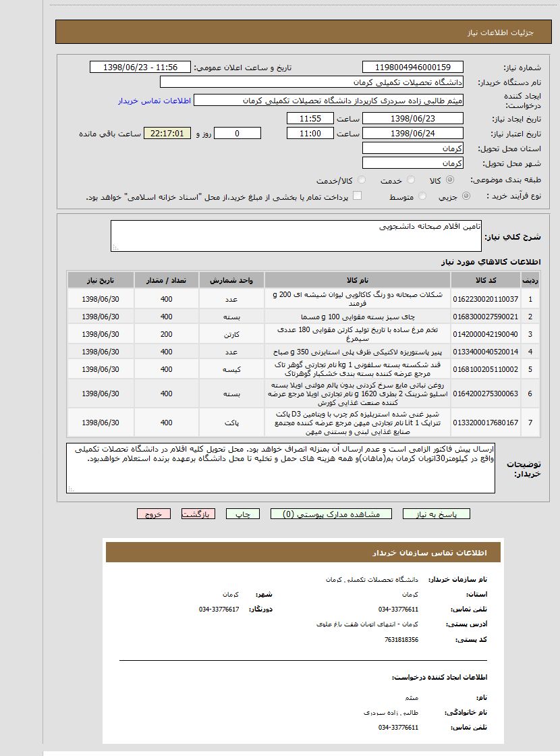560x756 pixels.
Task: Open اطلاعات تماس خریدار link
Action: coord(155,101)
